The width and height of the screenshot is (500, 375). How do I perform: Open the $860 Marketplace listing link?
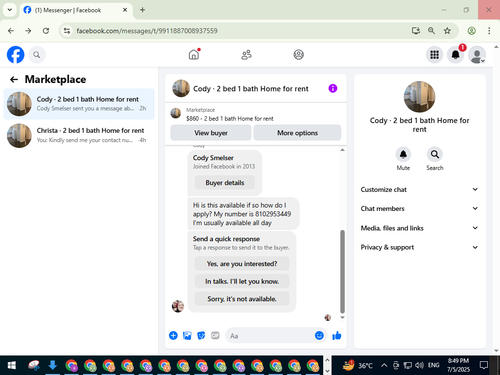(x=230, y=119)
